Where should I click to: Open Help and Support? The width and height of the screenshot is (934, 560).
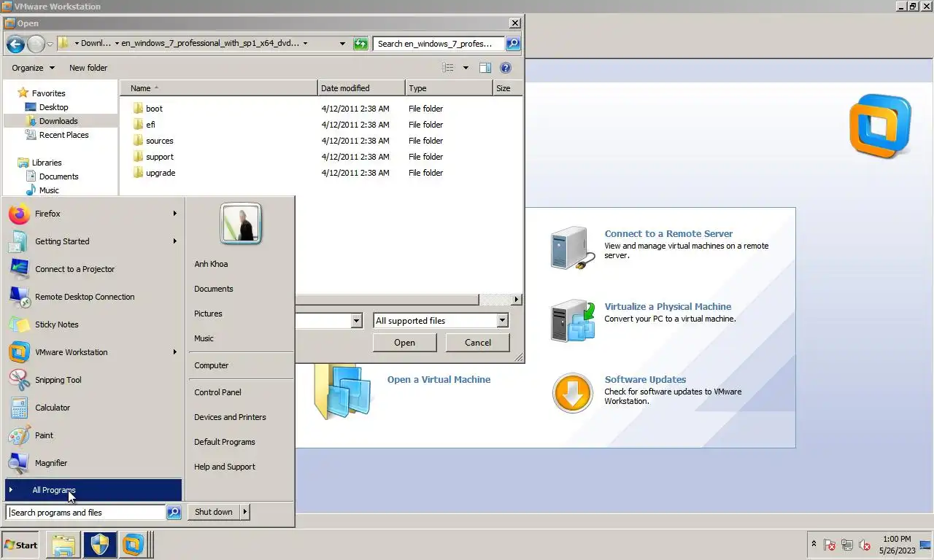click(225, 467)
